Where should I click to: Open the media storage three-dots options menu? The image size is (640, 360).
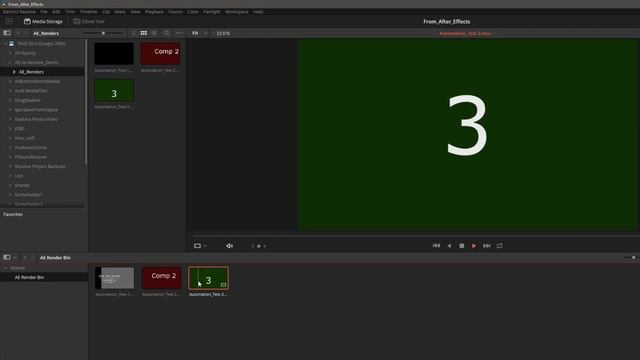(179, 33)
